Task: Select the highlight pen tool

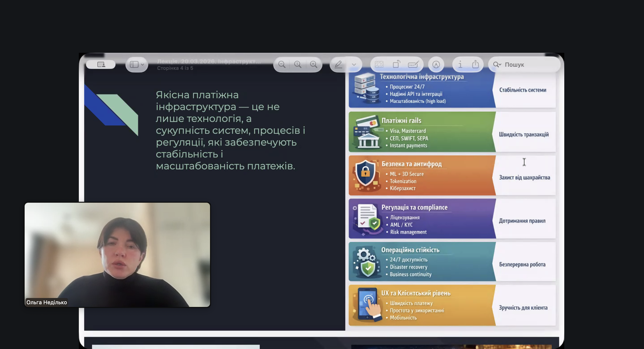Action: 338,64
